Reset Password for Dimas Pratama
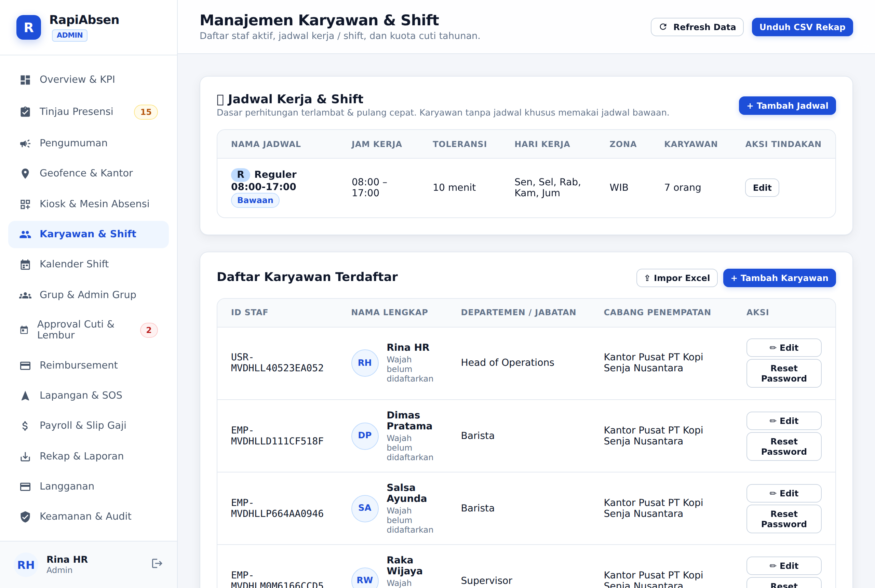The height and width of the screenshot is (588, 875). (783, 446)
